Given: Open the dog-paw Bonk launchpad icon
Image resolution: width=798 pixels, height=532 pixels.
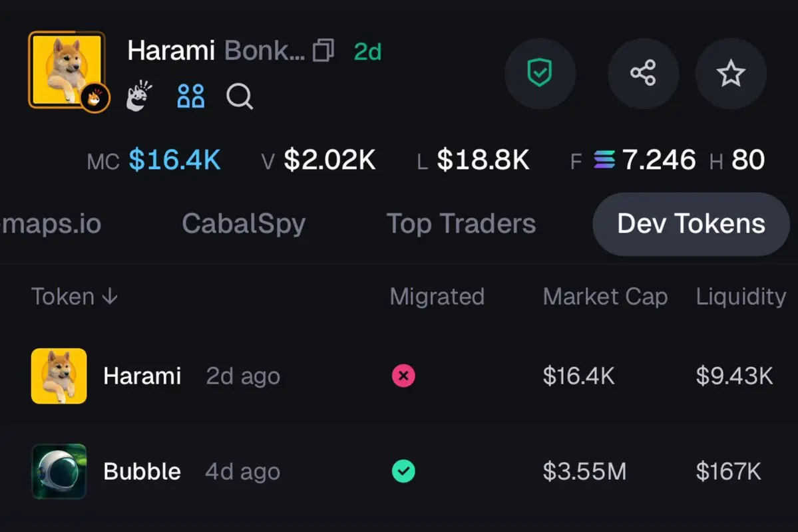Looking at the screenshot, I should point(139,96).
